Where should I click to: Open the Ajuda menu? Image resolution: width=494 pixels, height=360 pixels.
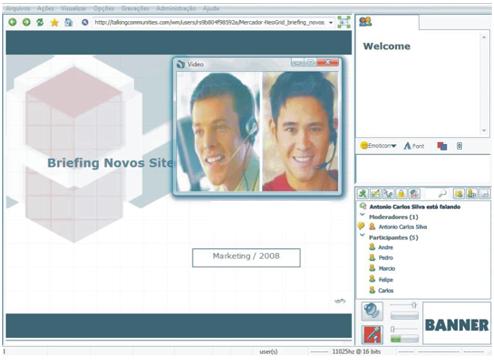tap(211, 8)
